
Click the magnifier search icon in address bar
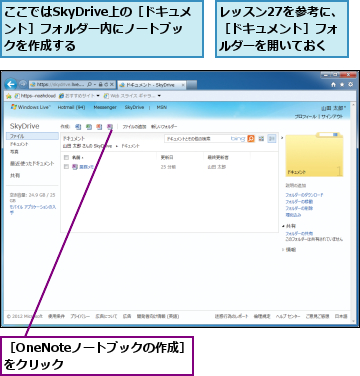point(89,85)
